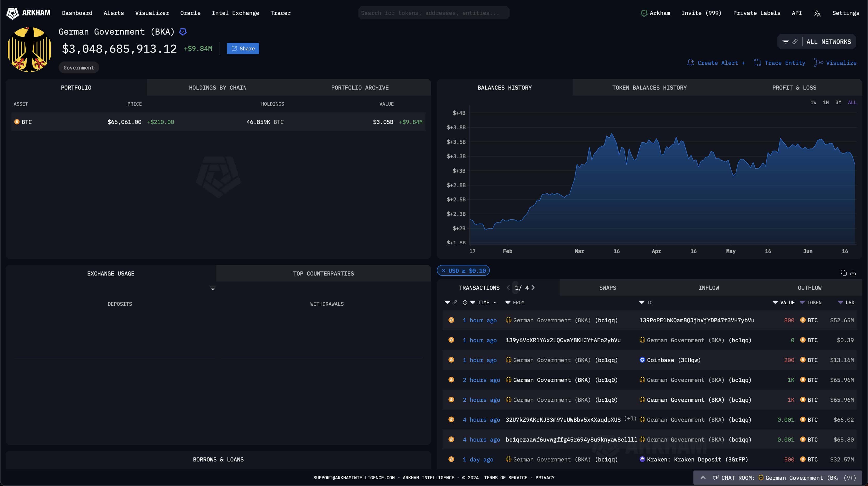
Task: Go to the next transactions page
Action: [533, 287]
